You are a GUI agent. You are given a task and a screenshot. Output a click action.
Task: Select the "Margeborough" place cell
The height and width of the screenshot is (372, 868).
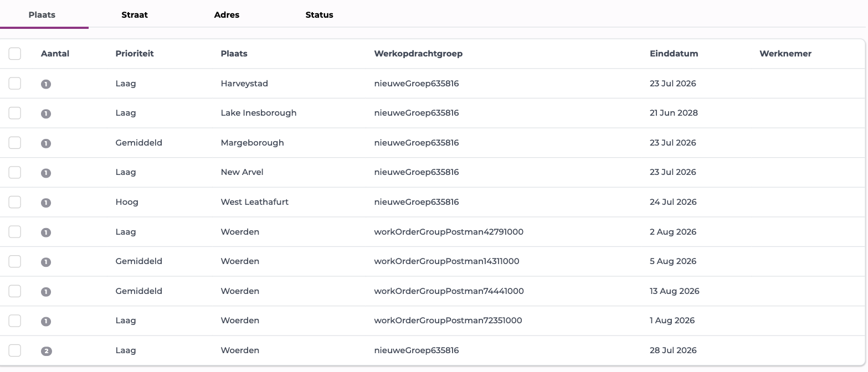(x=252, y=143)
